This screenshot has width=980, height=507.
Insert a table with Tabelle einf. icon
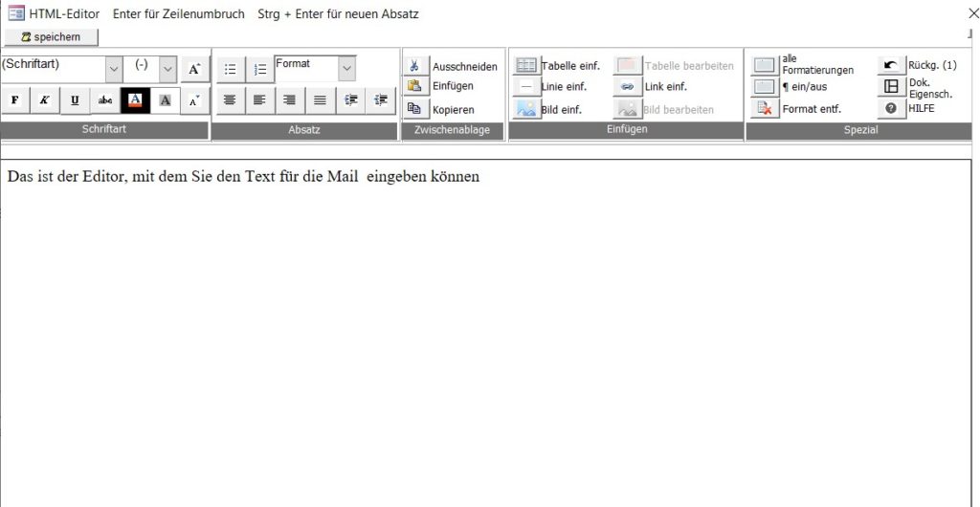pos(526,66)
